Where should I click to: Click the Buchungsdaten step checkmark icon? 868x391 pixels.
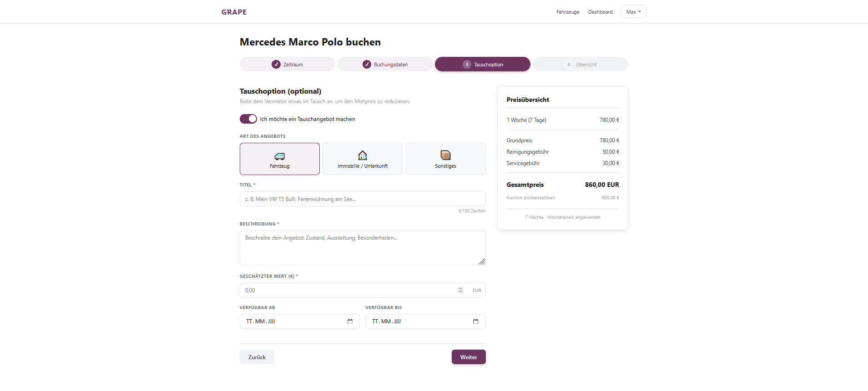pos(367,65)
